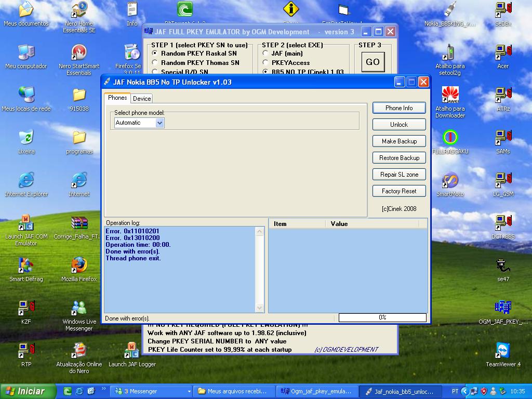Open Nokia_BB5KING desktop icon
This screenshot has height=399, width=532.
coord(450,14)
